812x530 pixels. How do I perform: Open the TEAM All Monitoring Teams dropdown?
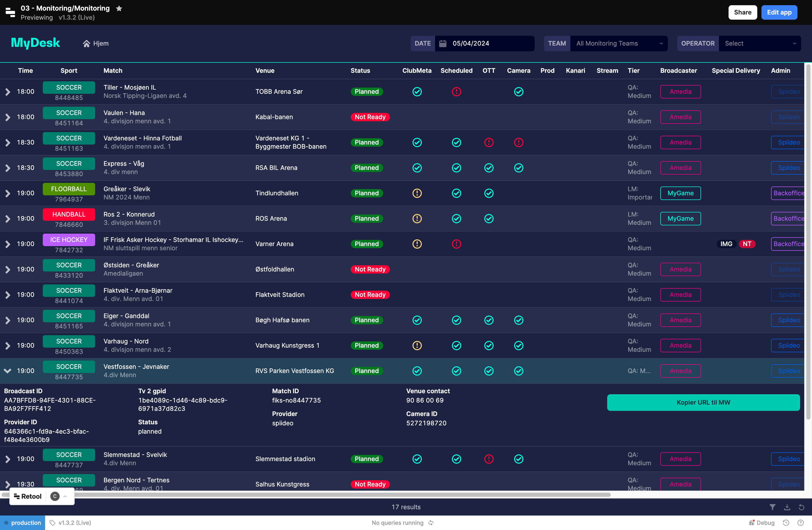click(x=619, y=44)
